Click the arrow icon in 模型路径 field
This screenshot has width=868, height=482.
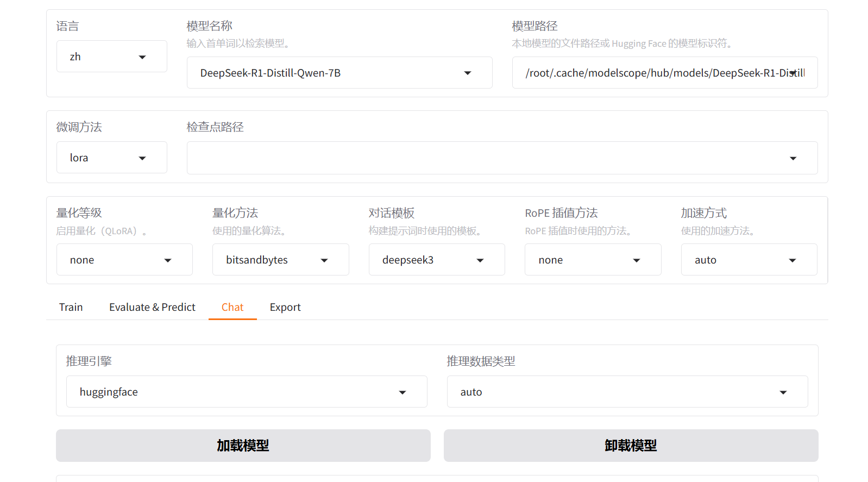coord(793,73)
